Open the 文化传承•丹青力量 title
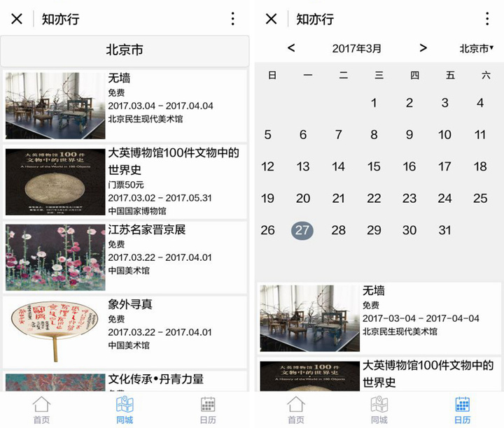504x428 pixels. [x=156, y=379]
